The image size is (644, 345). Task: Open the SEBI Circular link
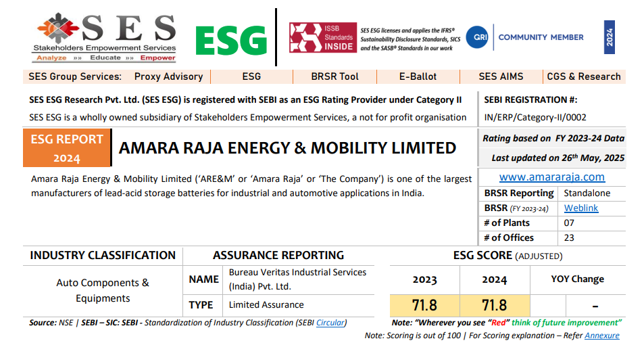click(330, 323)
